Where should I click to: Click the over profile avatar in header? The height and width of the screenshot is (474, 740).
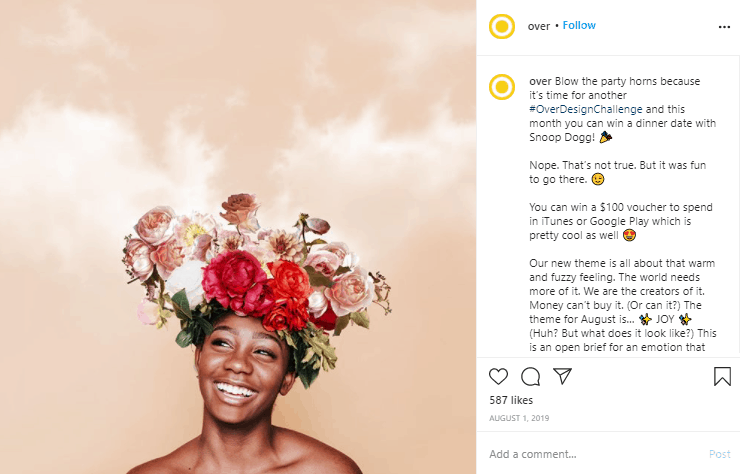tap(502, 26)
